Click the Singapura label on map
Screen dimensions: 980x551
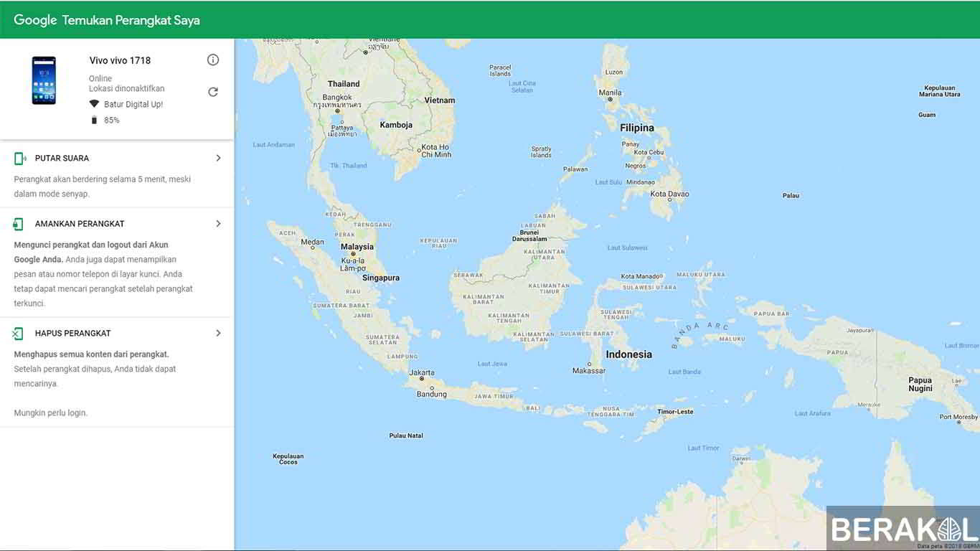381,278
